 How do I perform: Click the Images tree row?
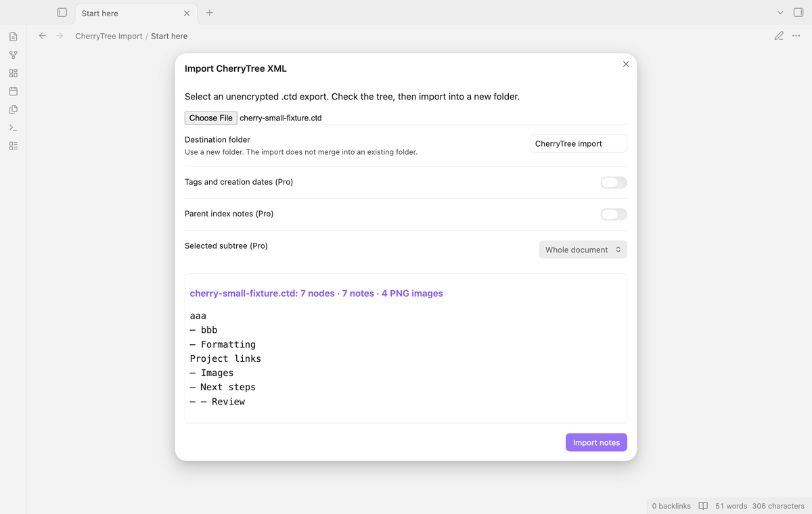coord(212,373)
